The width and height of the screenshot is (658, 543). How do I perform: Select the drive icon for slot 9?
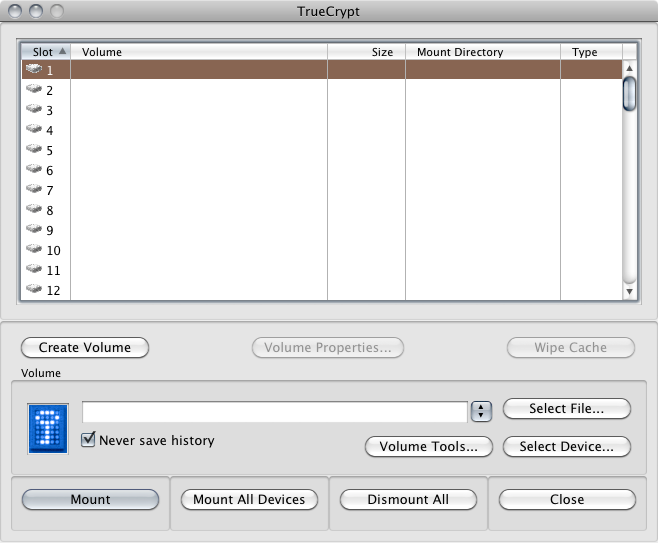point(34,229)
